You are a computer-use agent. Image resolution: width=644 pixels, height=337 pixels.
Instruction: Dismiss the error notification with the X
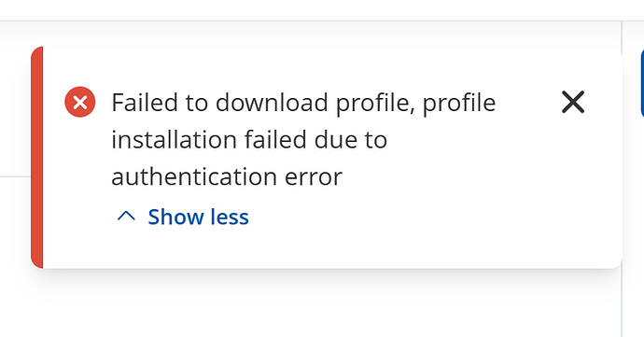572,102
